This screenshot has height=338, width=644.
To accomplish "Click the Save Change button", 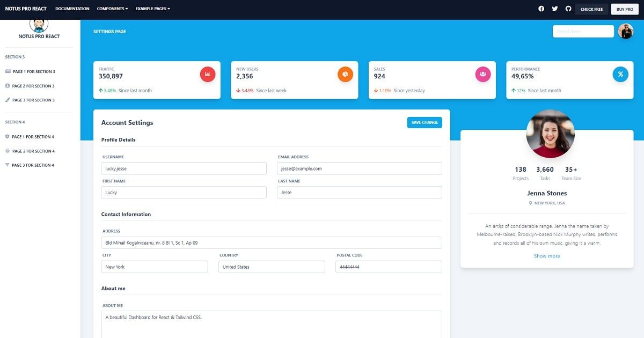I will click(x=424, y=122).
